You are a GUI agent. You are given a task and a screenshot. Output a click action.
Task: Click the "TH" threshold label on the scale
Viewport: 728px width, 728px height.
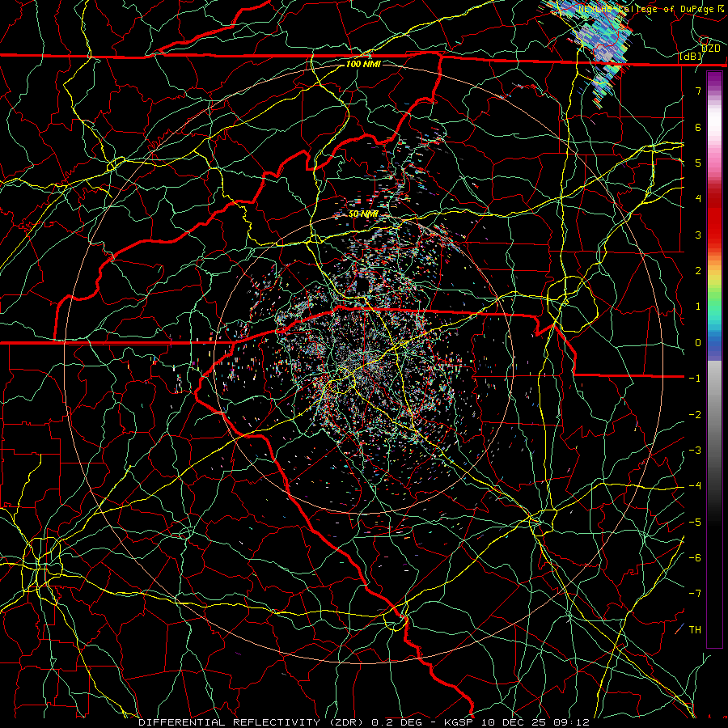(695, 630)
